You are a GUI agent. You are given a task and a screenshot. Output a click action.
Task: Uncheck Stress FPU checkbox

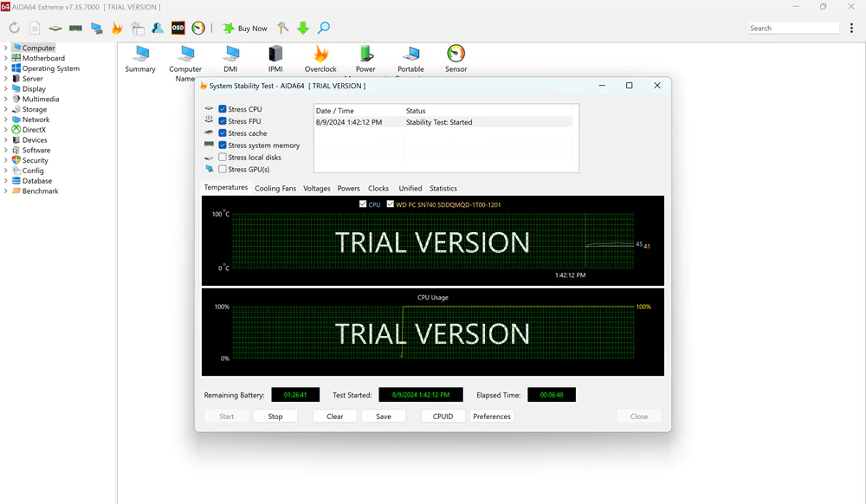pos(223,121)
